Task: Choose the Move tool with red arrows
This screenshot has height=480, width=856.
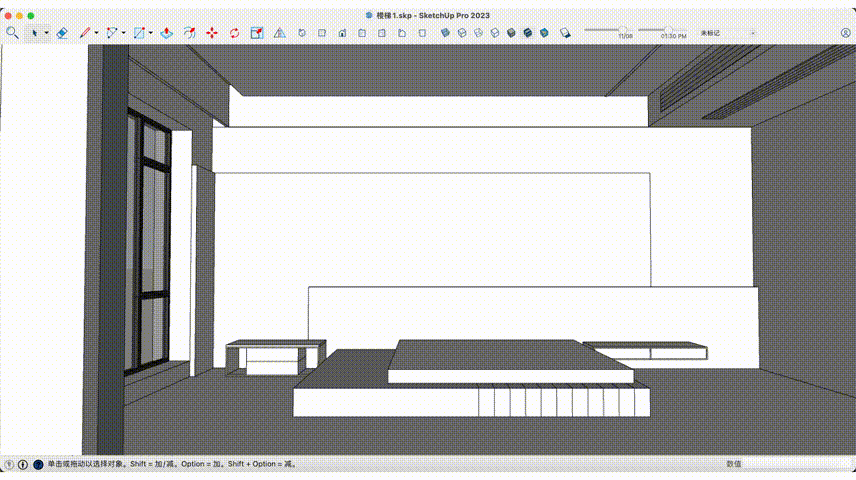Action: [x=212, y=33]
